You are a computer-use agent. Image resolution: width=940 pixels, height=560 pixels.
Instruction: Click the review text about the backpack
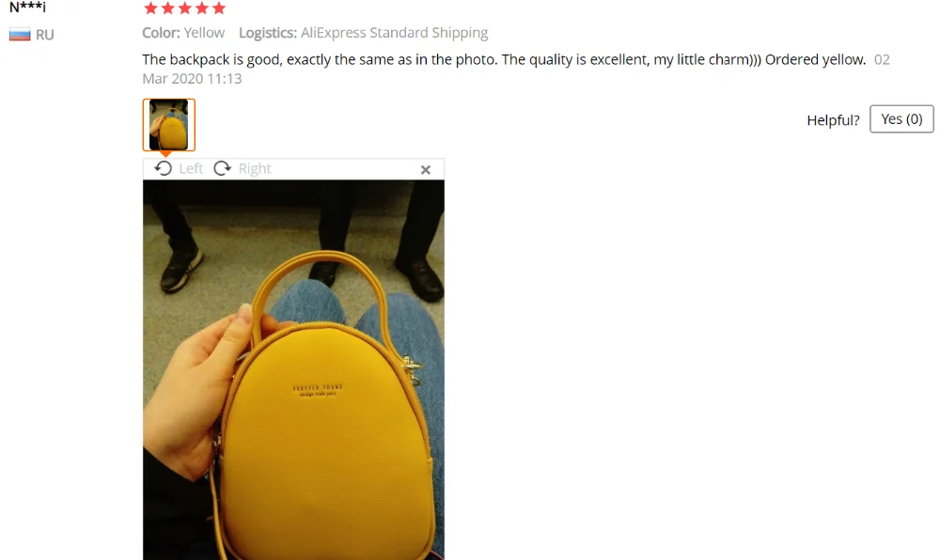(504, 59)
